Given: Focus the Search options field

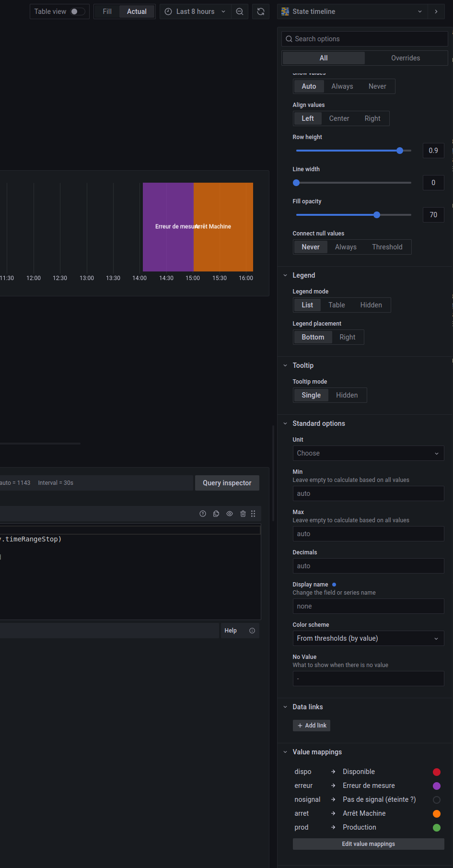Looking at the screenshot, I should click(365, 39).
